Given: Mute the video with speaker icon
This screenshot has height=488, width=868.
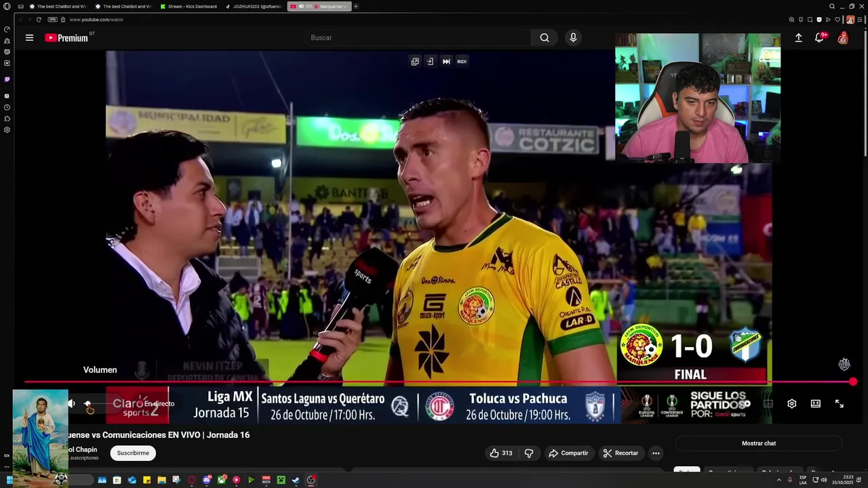Looking at the screenshot, I should pyautogui.click(x=71, y=403).
